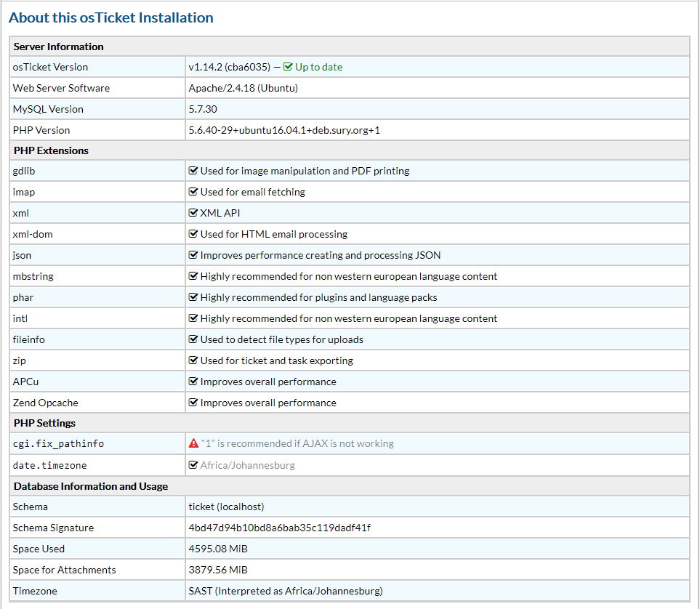The width and height of the screenshot is (700, 609).
Task: Open the Up to date link
Action: click(x=319, y=67)
